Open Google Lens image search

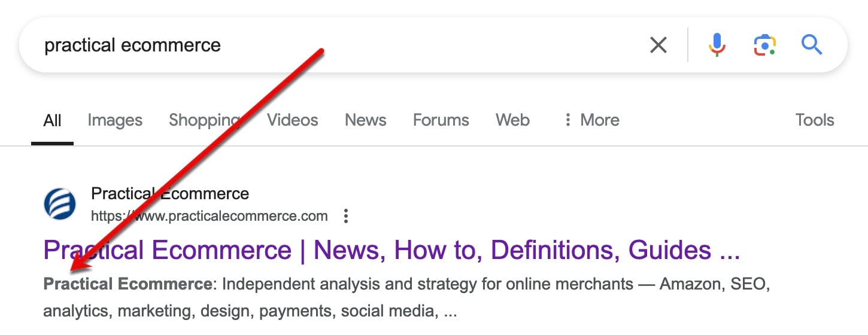click(764, 45)
